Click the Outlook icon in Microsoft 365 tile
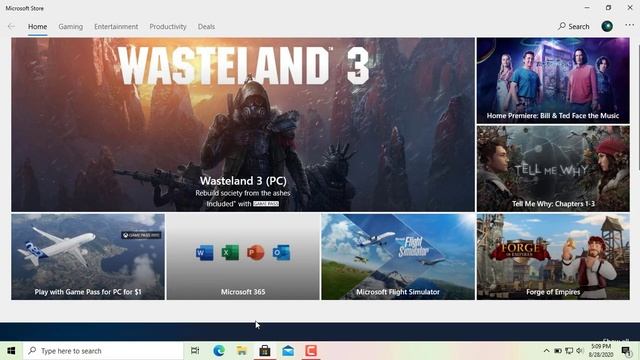Viewport: 640px width, 360px height. pyautogui.click(x=281, y=253)
